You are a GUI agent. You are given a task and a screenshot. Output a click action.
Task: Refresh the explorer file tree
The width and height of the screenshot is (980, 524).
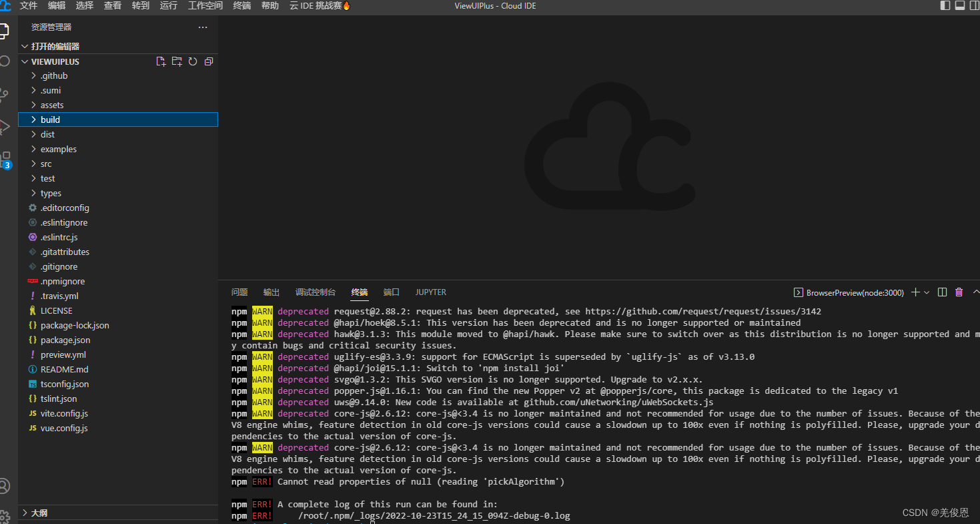[x=193, y=61]
